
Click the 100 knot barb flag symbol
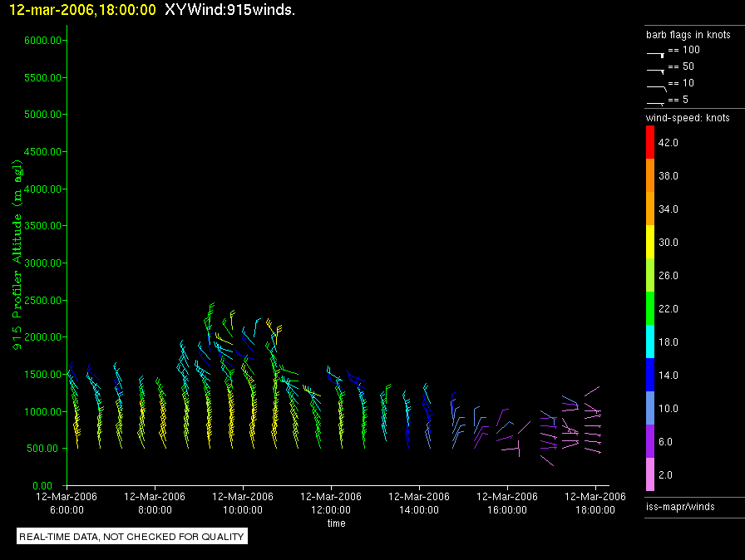coord(656,55)
